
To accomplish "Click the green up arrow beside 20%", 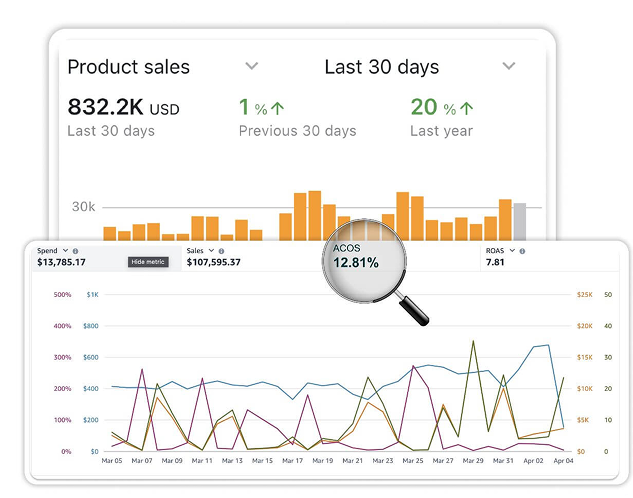I will (466, 108).
